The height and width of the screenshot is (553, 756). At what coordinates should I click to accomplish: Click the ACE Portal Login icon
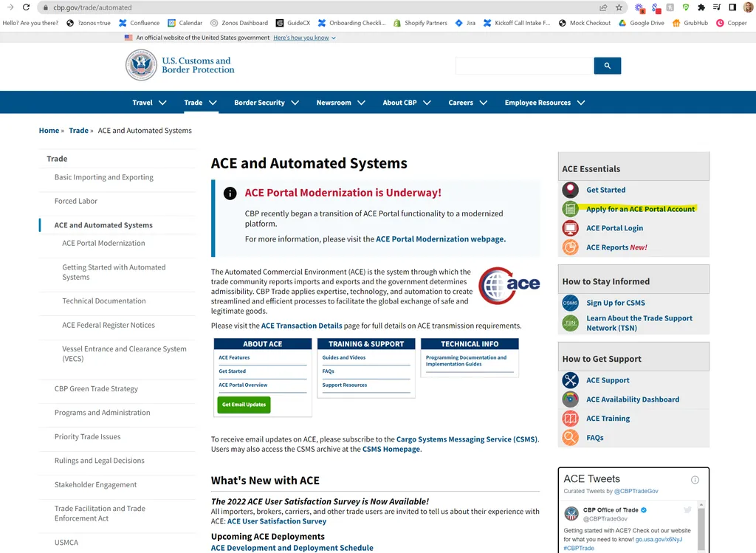[570, 228]
